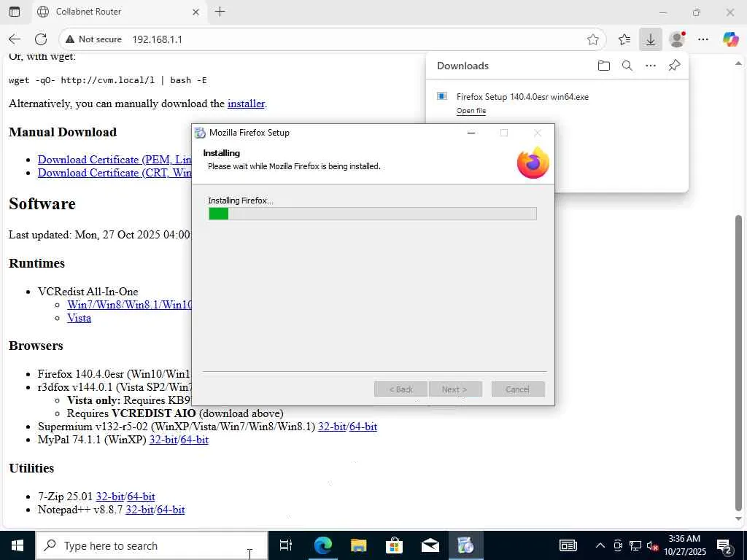Open the Win7/Win8/Win8.1/Win10 VCRedist link
Viewport: 747px width, 560px height.
[x=130, y=305]
